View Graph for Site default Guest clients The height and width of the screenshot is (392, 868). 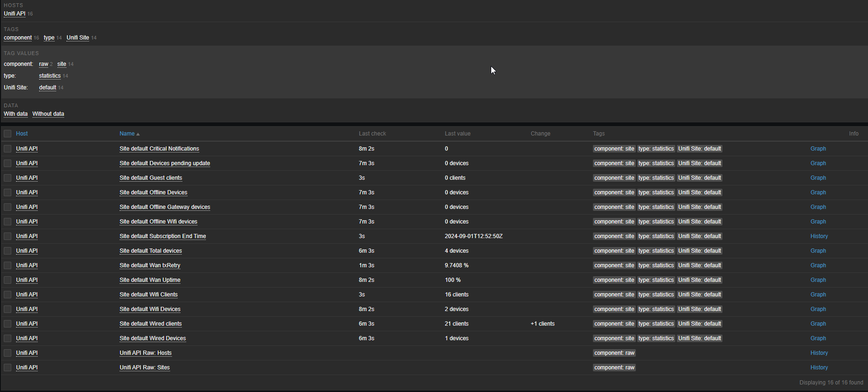pyautogui.click(x=818, y=178)
